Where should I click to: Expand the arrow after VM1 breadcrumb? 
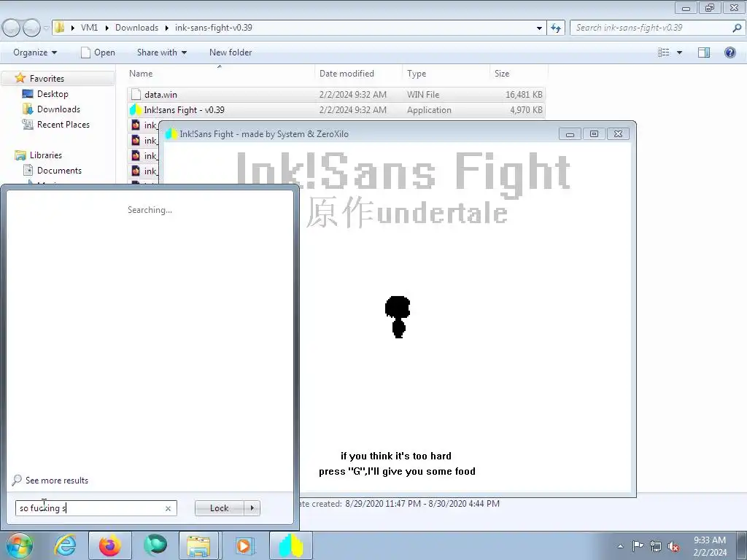point(107,28)
